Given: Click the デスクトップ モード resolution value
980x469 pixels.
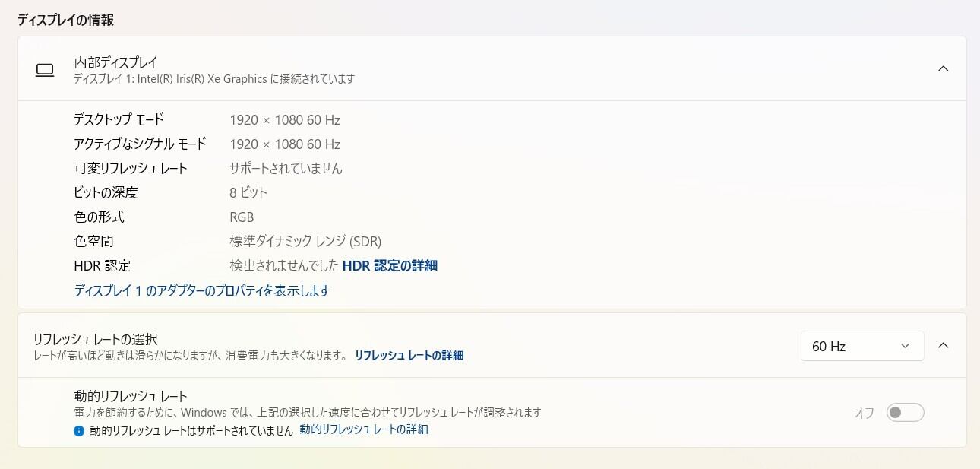Looking at the screenshot, I should pyautogui.click(x=285, y=119).
